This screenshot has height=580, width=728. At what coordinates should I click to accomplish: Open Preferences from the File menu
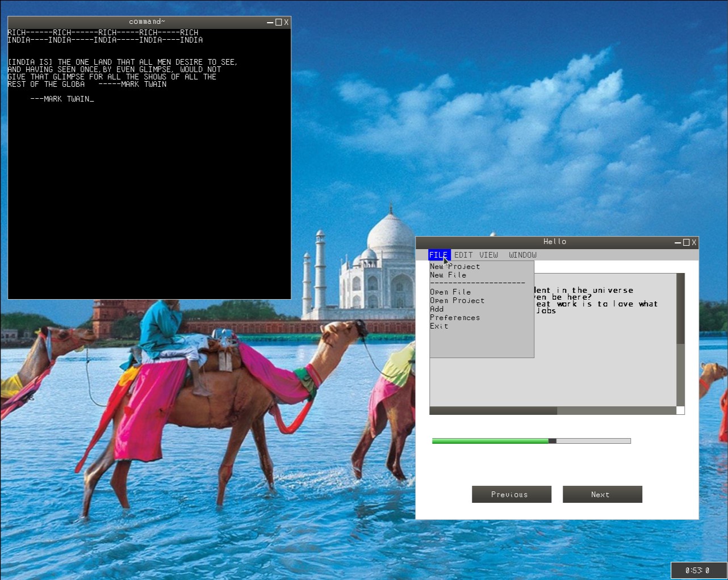pyautogui.click(x=455, y=317)
